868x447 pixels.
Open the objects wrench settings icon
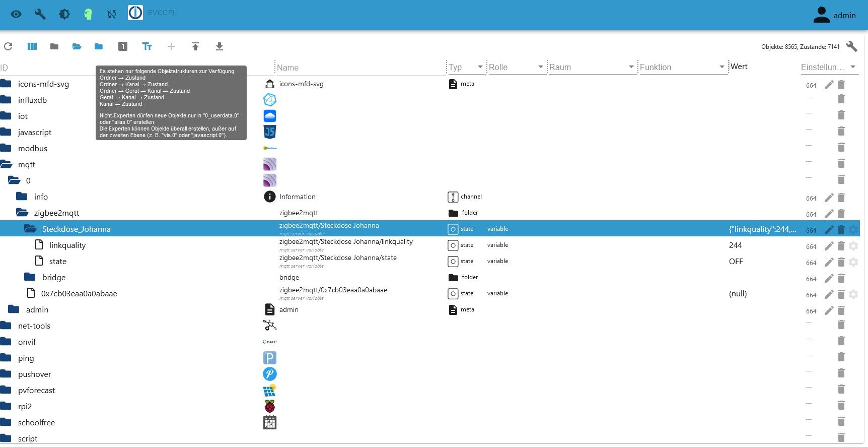[x=852, y=46]
